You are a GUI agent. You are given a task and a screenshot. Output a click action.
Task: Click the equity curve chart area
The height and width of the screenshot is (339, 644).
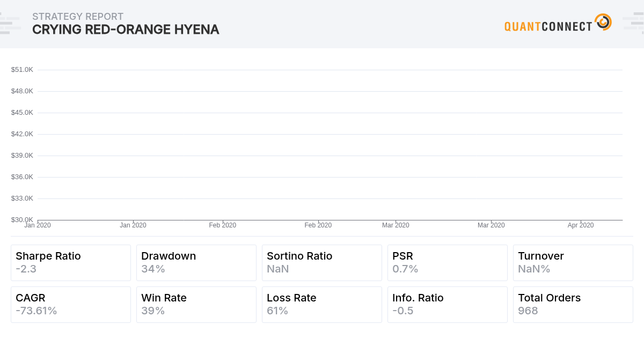[322, 145]
